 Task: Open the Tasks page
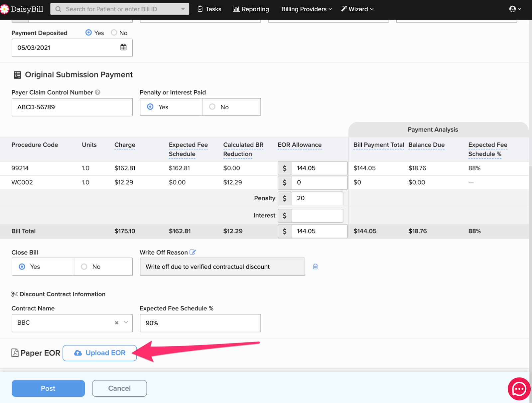pyautogui.click(x=209, y=9)
